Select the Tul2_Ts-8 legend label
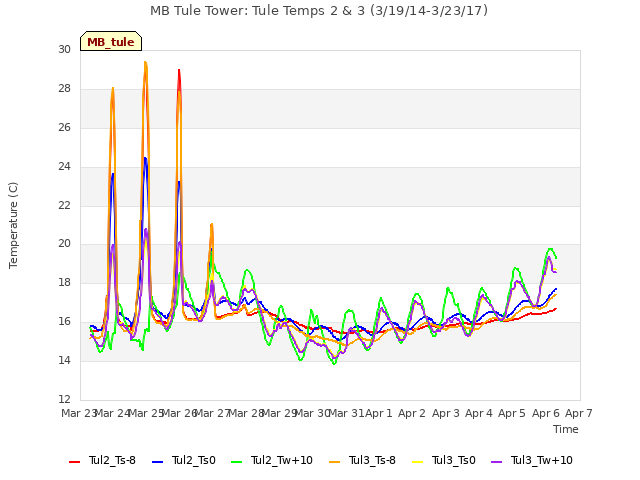Image resolution: width=640 pixels, height=480 pixels. 112,460
